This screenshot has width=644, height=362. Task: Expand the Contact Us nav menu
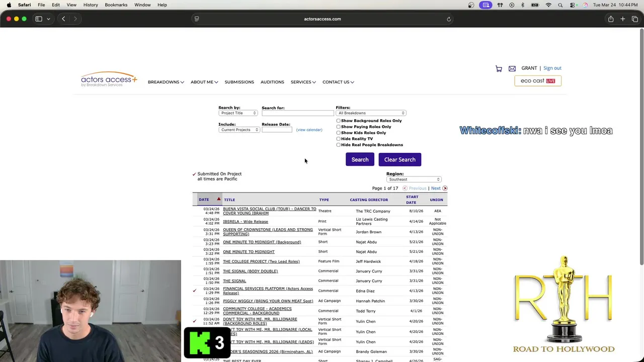[x=338, y=82]
